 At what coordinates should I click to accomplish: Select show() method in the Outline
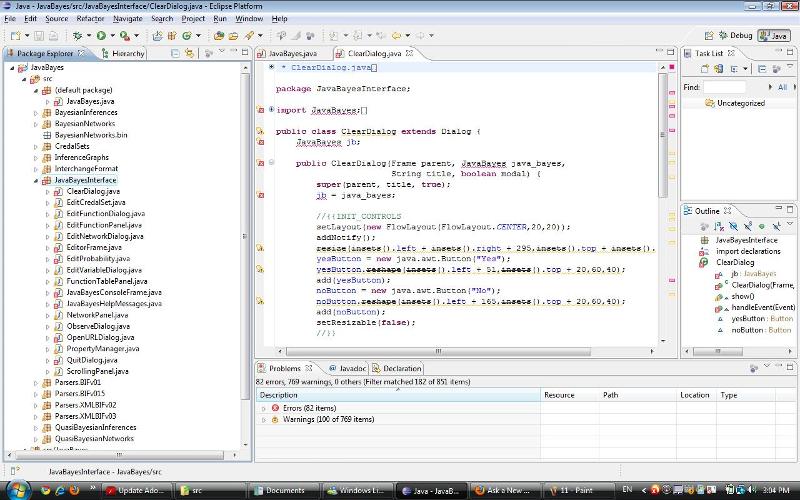[x=743, y=296]
